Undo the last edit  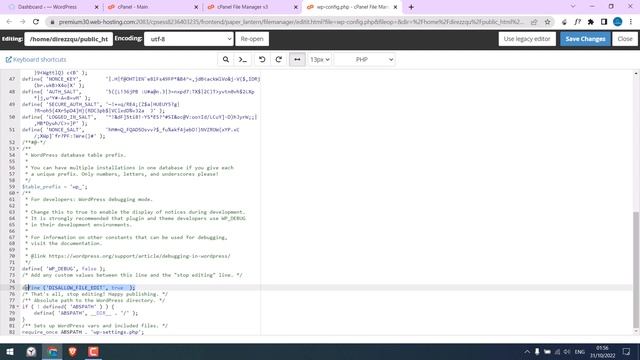pos(262,60)
